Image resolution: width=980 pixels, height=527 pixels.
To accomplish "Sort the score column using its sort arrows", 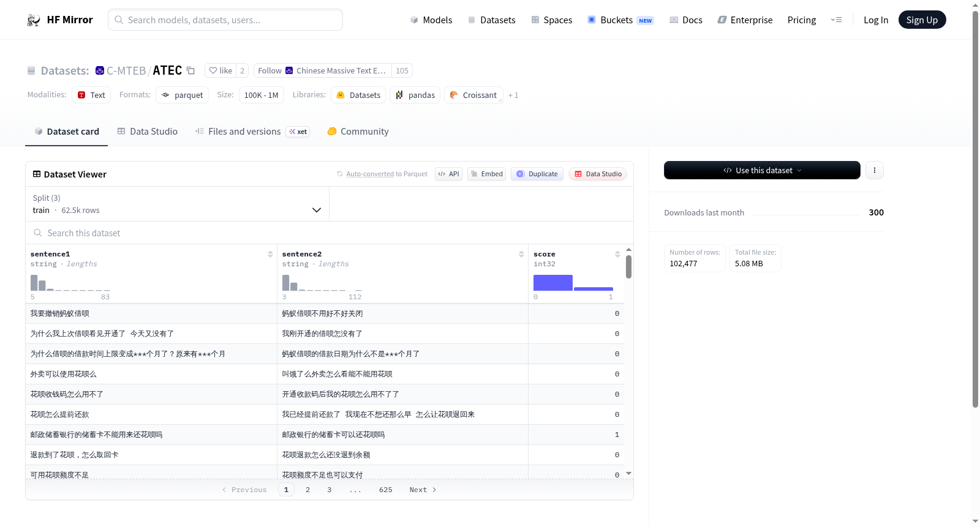I will tap(617, 254).
